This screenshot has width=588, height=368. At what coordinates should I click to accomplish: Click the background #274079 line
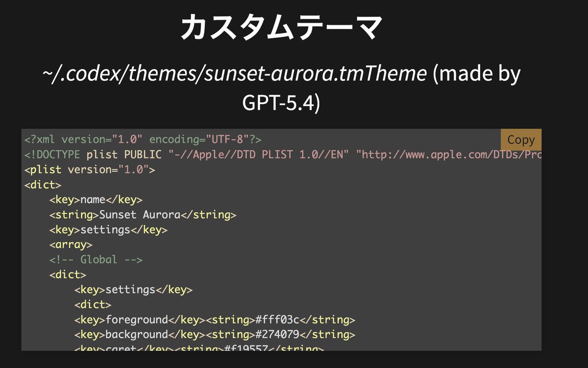coord(215,335)
